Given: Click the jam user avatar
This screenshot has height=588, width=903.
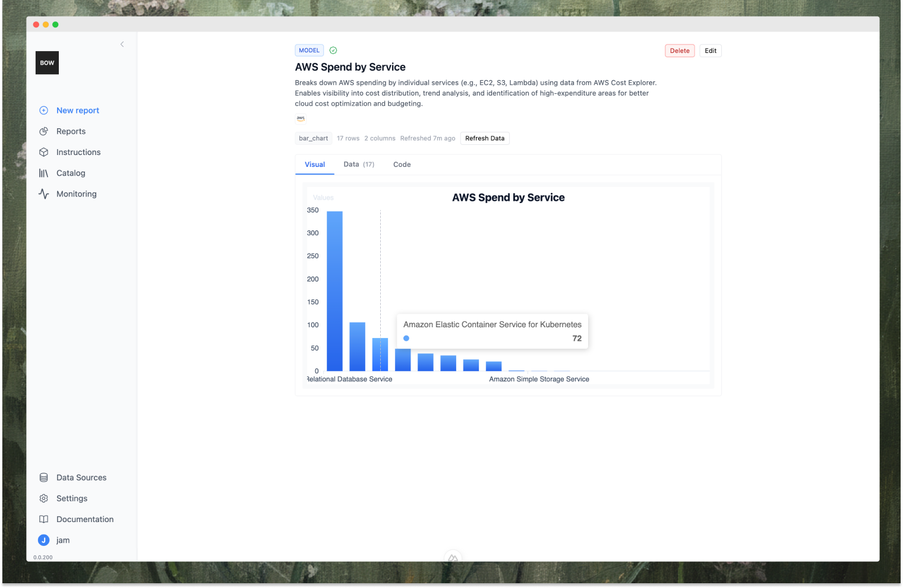Looking at the screenshot, I should (x=43, y=540).
